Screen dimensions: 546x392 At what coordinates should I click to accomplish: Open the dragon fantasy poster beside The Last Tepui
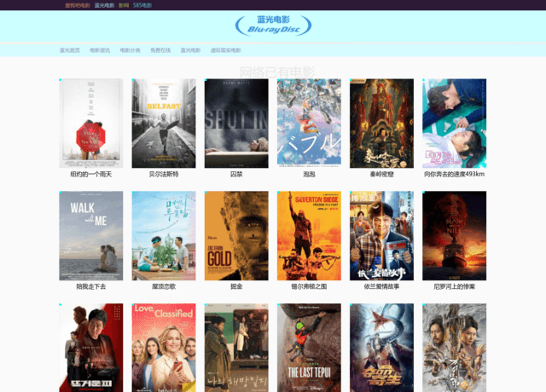[381, 348]
